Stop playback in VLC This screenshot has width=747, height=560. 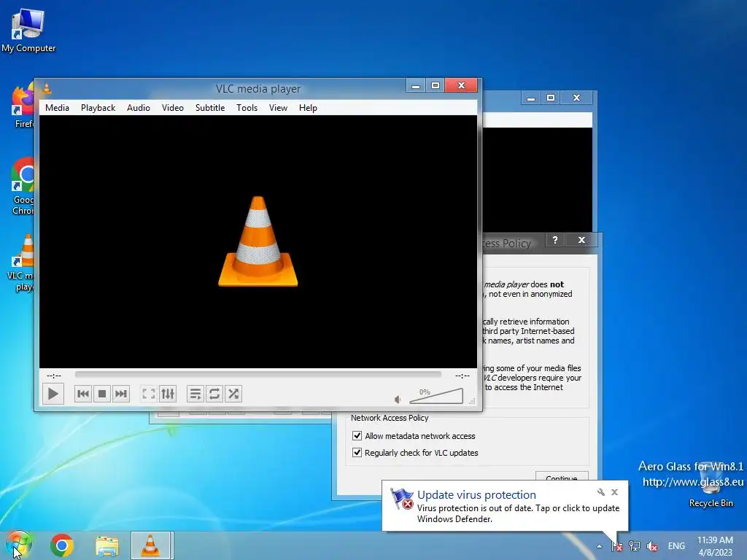coord(102,394)
